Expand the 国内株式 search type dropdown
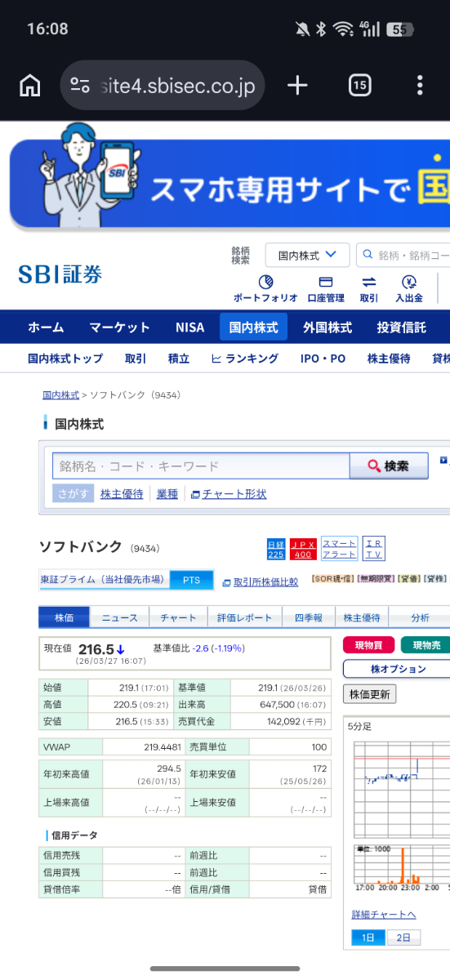This screenshot has height=980, width=450. [x=307, y=256]
